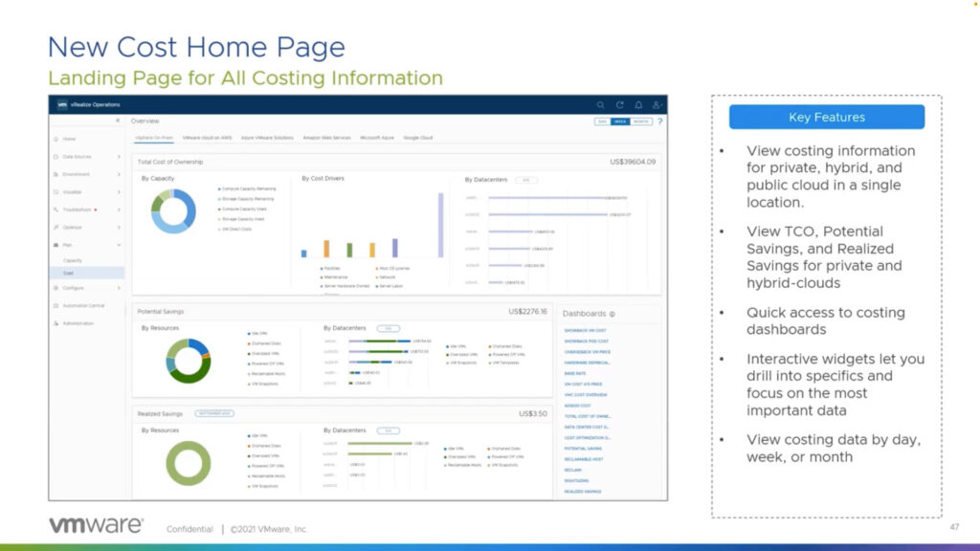This screenshot has width=980, height=551.
Task: Open the Base Rate dashboard link
Action: (575, 374)
